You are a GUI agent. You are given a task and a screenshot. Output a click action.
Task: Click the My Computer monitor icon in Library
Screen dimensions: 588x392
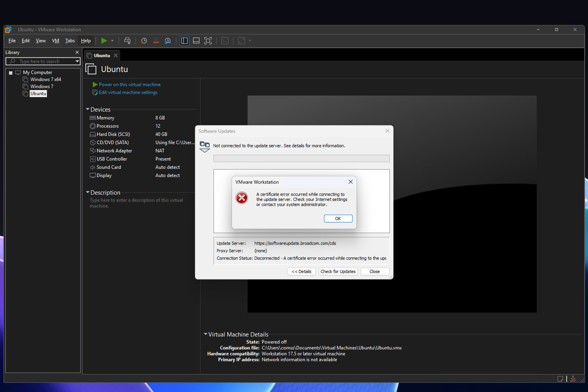tap(18, 73)
